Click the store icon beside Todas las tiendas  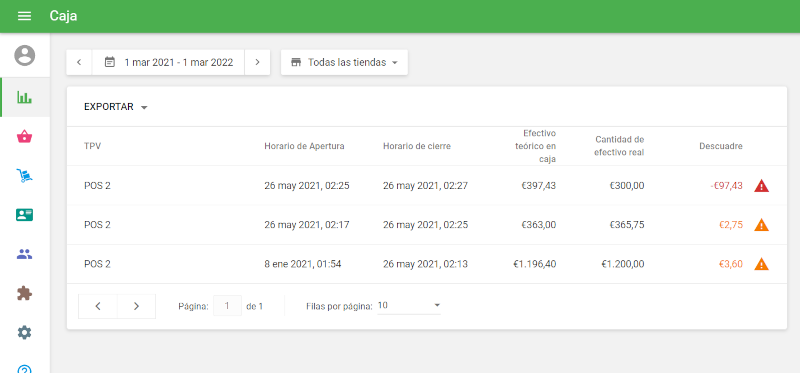(296, 62)
